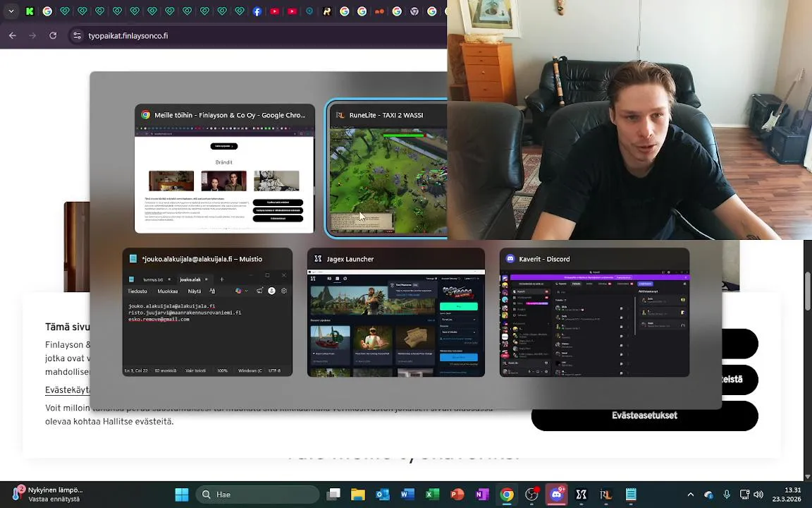The height and width of the screenshot is (508, 812).
Task: Open Task View from taskbar
Action: (333, 495)
